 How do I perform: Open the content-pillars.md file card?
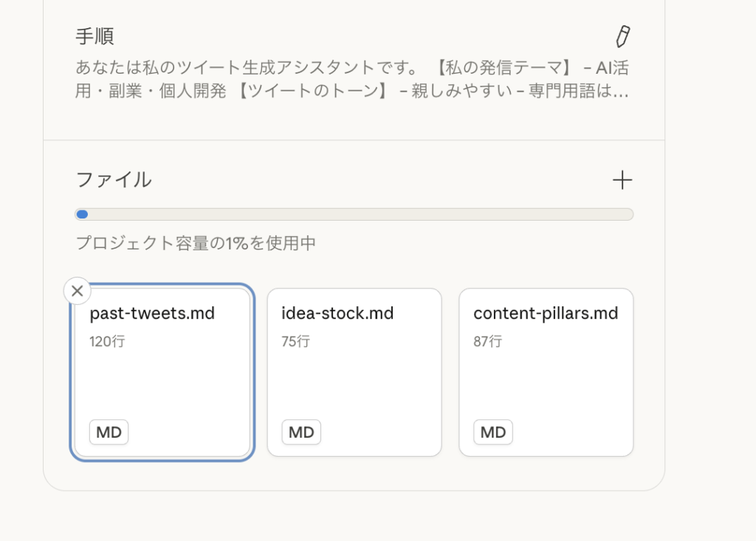(546, 372)
